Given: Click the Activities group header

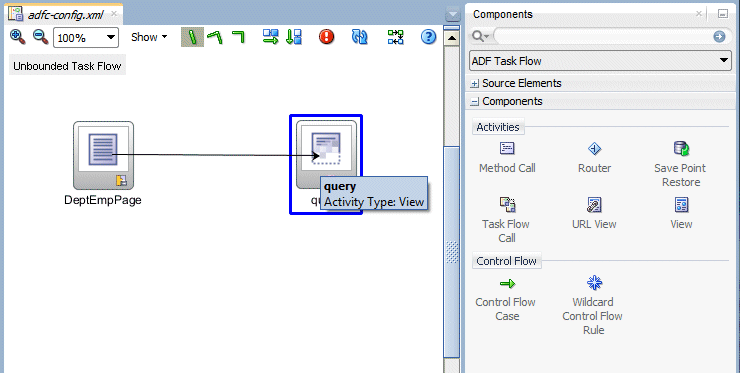Looking at the screenshot, I should click(x=497, y=127).
